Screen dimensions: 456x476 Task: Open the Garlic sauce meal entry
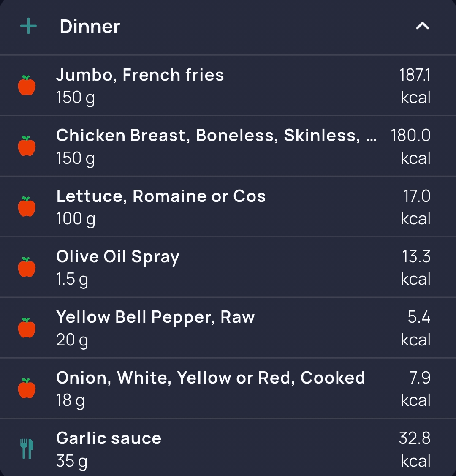point(228,448)
